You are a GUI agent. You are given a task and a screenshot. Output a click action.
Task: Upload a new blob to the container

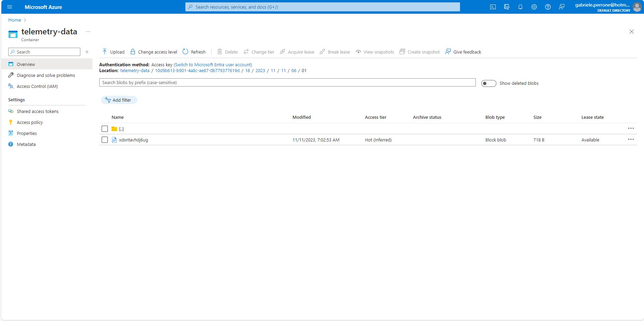pyautogui.click(x=113, y=51)
